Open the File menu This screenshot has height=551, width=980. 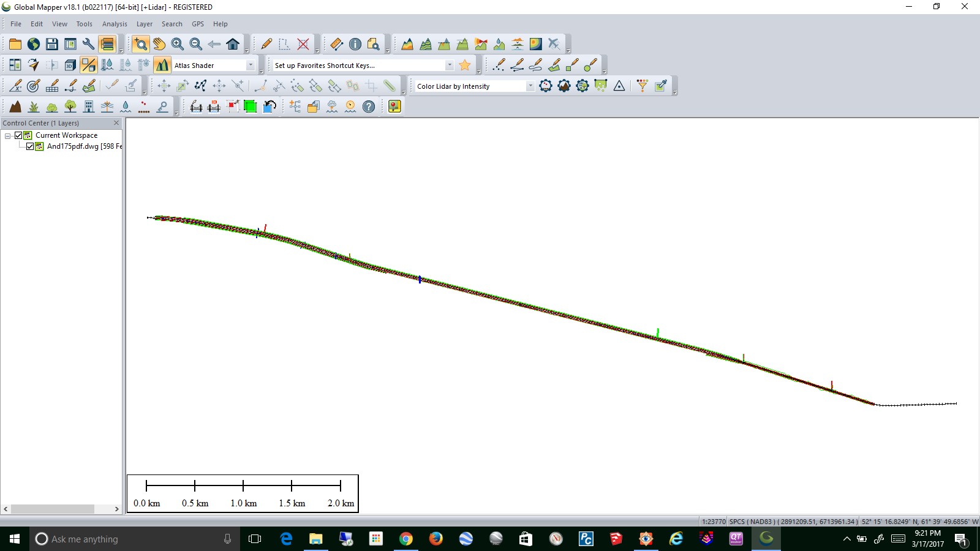[16, 24]
